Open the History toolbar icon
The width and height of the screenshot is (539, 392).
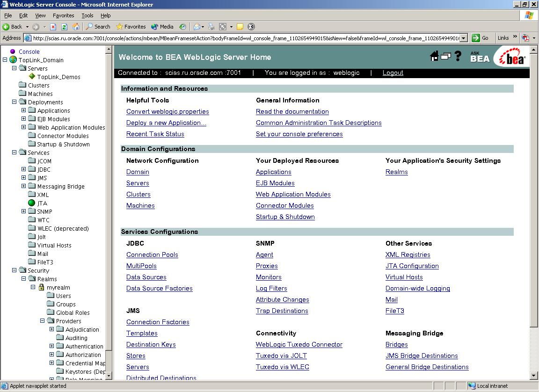(182, 27)
